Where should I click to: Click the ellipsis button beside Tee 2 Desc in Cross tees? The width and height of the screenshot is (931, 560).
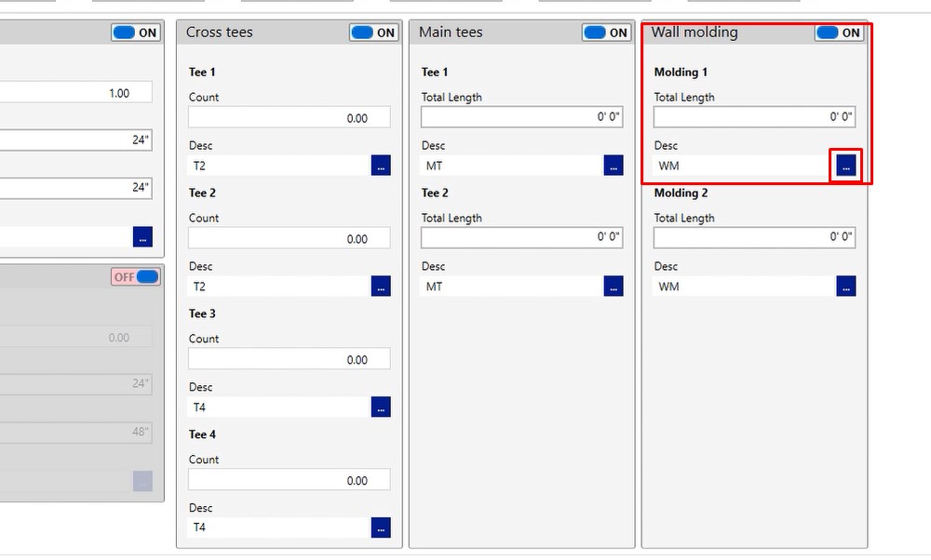(381, 287)
